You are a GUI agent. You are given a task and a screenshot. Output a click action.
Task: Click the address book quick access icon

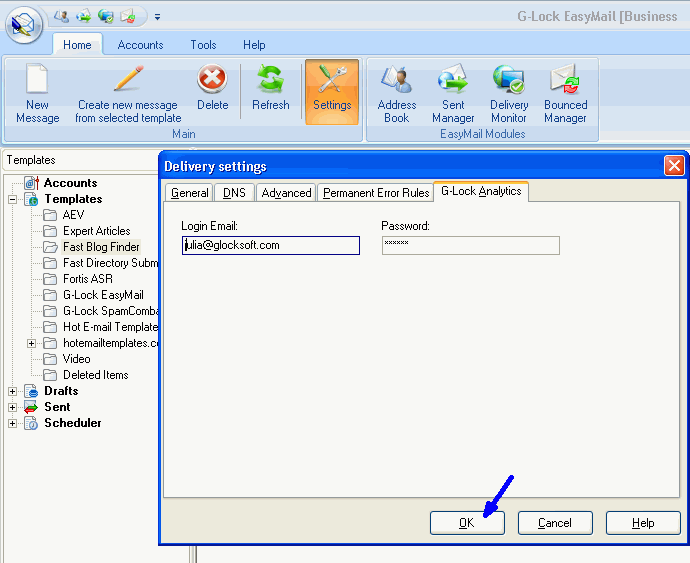tap(61, 17)
